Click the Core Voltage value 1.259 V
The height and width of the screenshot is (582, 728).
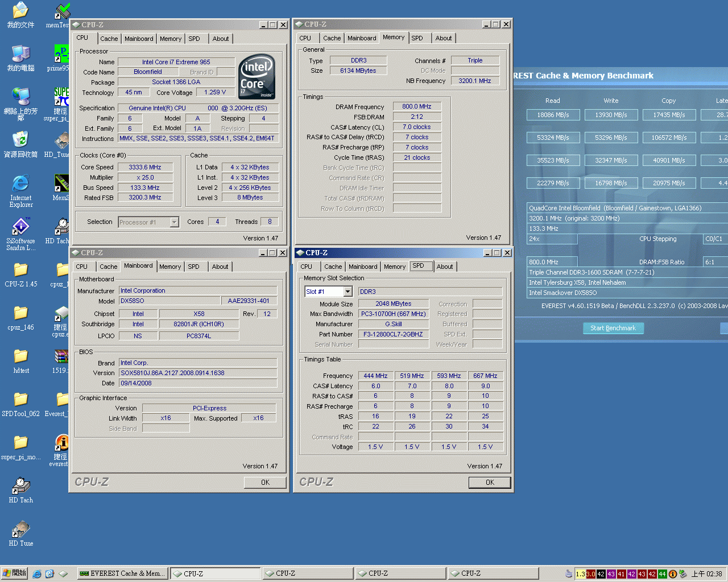[x=215, y=92]
